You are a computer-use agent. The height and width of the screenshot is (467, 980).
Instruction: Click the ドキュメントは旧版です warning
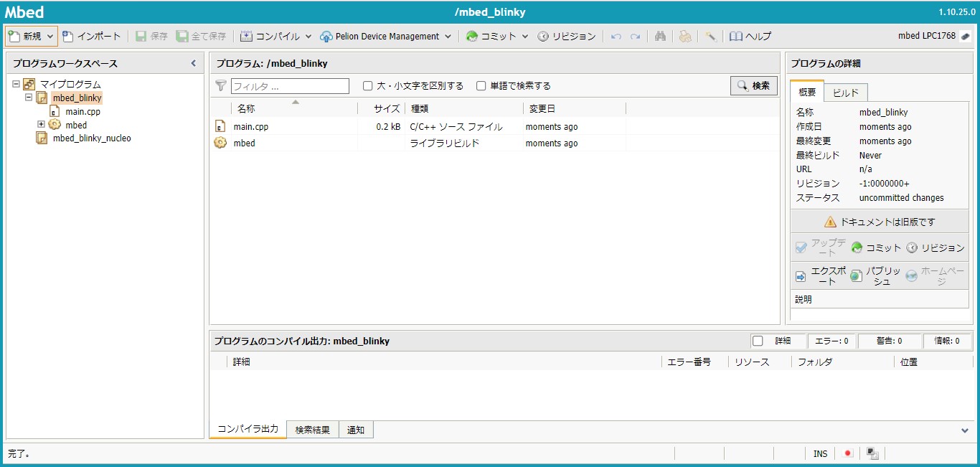pos(880,222)
